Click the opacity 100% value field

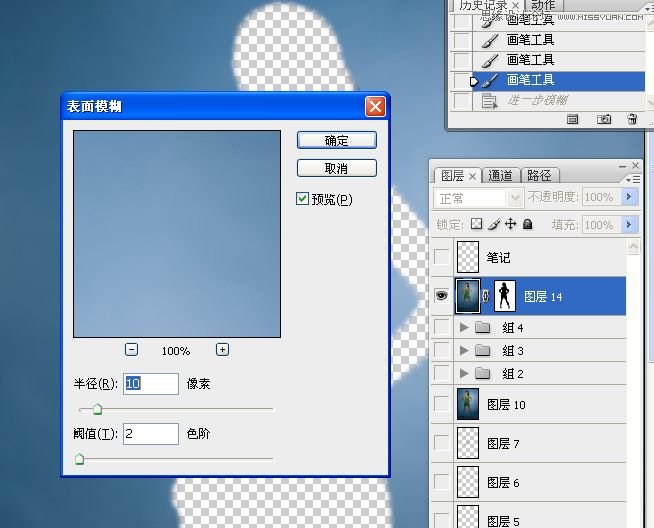[x=601, y=197]
